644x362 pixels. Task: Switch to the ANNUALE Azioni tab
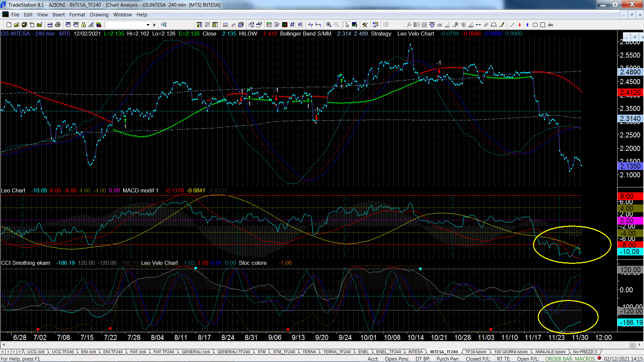[x=550, y=352]
